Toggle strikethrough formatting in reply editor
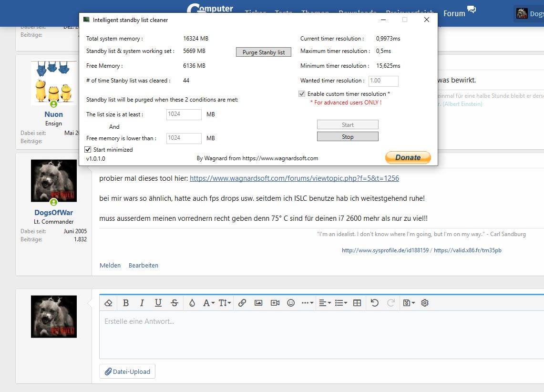544x392 pixels. [174, 303]
